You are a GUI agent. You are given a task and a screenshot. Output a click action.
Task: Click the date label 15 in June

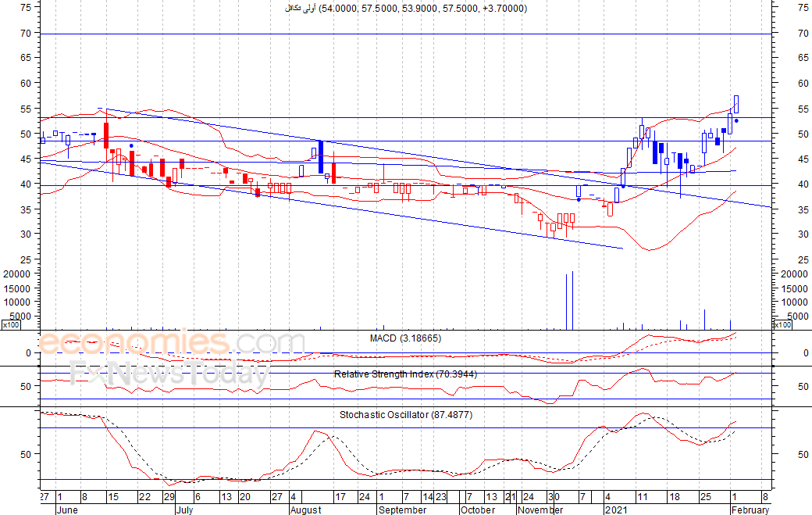[113, 497]
